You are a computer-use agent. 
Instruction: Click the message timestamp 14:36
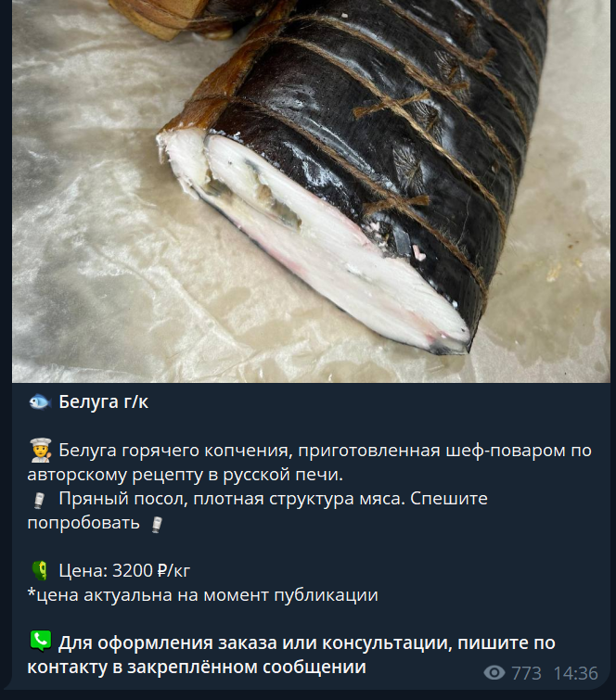[x=576, y=673]
